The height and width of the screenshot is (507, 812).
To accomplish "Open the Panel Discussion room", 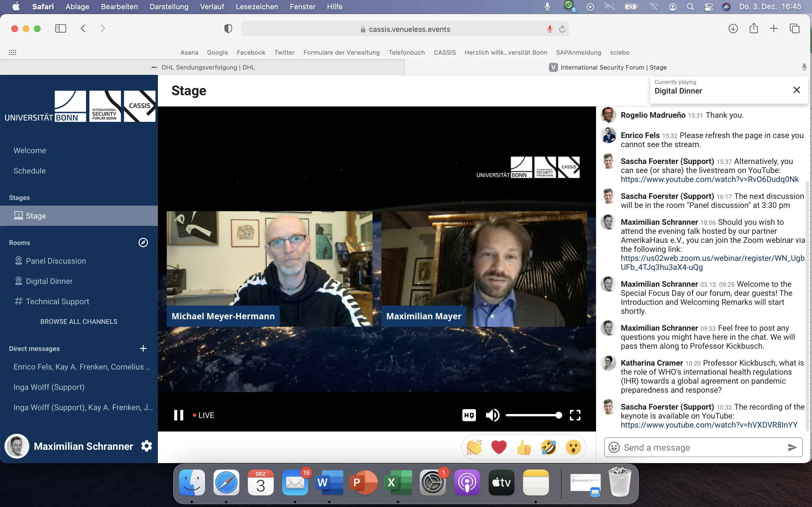I will click(x=56, y=261).
